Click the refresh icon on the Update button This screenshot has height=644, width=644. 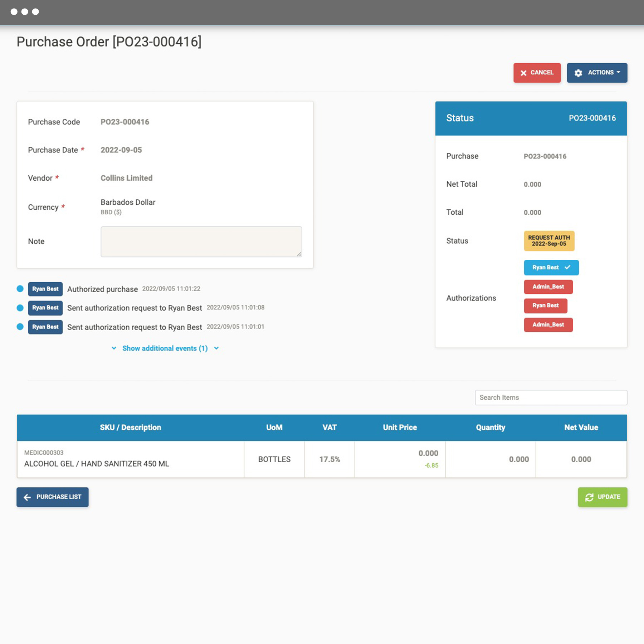[x=589, y=497]
